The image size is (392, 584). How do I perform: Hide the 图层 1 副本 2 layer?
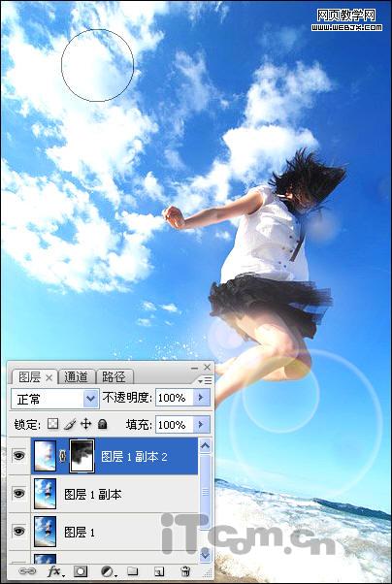pyautogui.click(x=19, y=456)
